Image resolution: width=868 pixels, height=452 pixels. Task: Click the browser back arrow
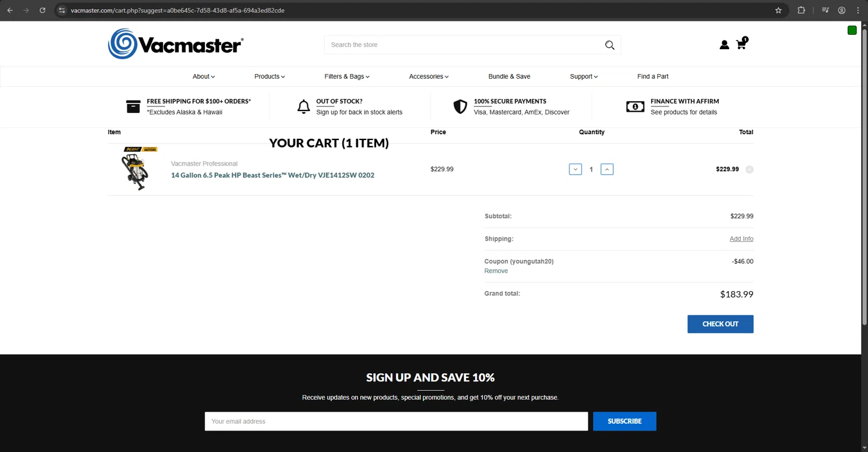(10, 10)
